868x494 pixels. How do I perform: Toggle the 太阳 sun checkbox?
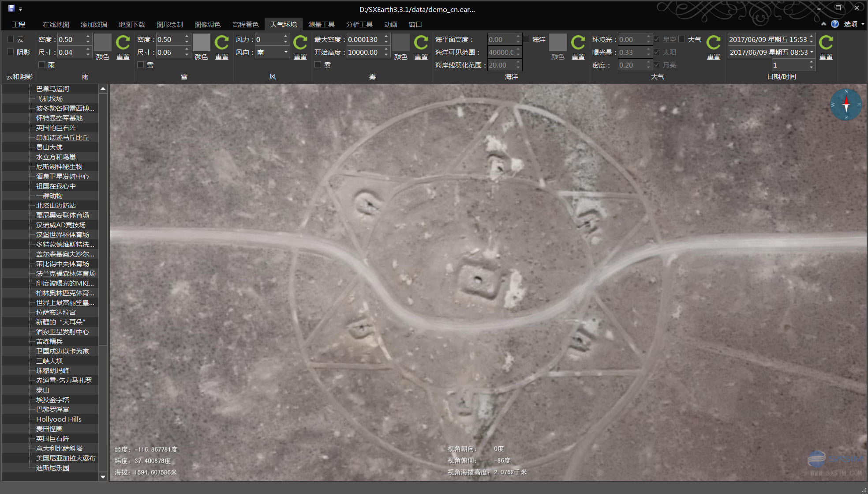[x=657, y=52]
